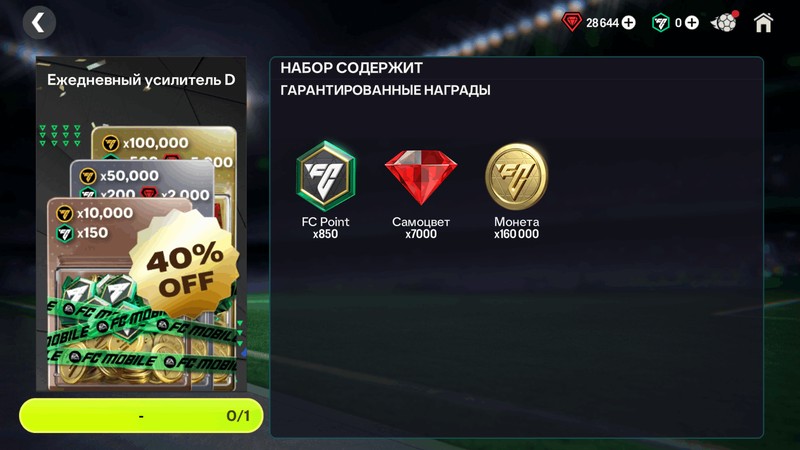This screenshot has width=800, height=450.
Task: Tap the НАБОР СОДЕРЖИТ heading
Action: [x=352, y=68]
